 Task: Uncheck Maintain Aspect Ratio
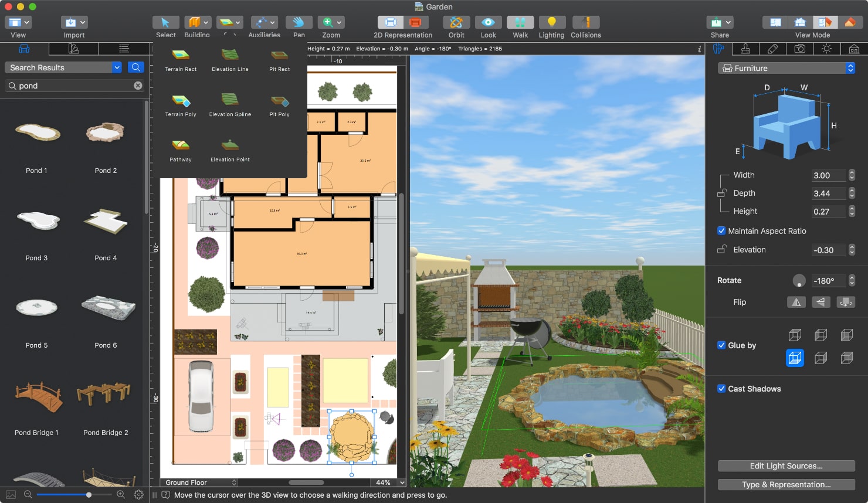[x=721, y=231]
